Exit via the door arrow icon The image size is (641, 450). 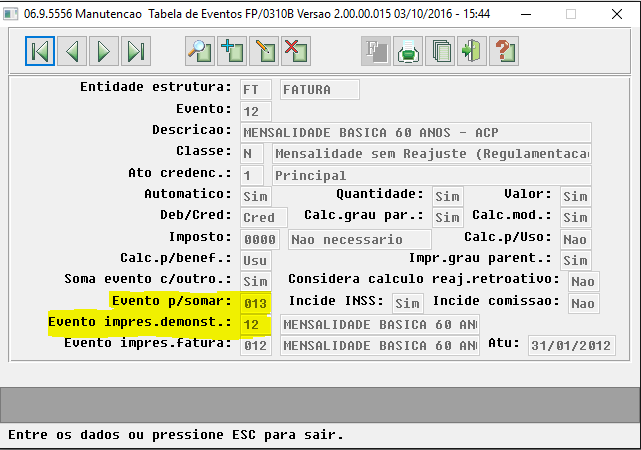(x=472, y=51)
